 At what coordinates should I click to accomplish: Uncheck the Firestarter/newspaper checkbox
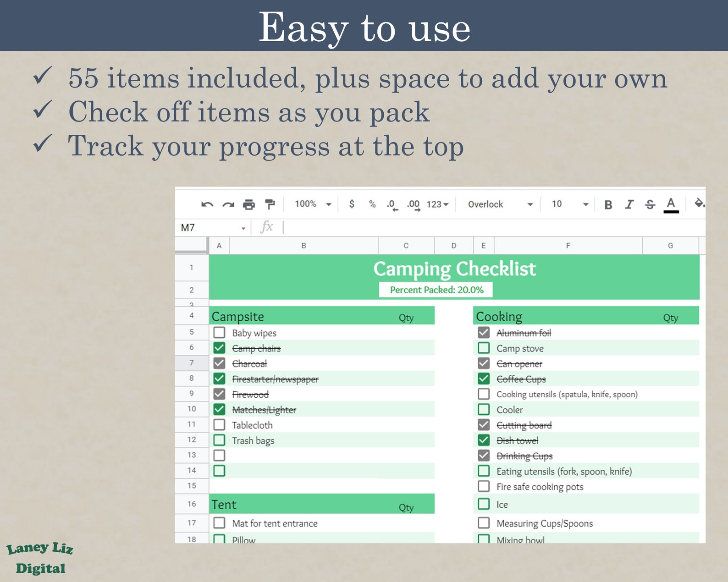[219, 379]
